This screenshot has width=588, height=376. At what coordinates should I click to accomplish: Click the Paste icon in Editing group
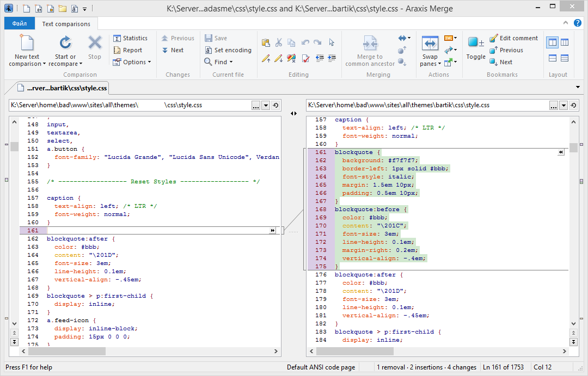click(x=266, y=43)
